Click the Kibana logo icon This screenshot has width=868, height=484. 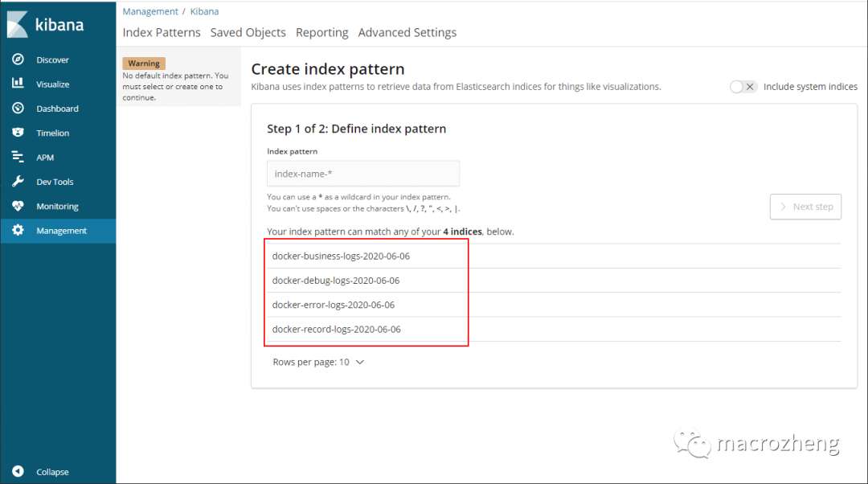pyautogui.click(x=17, y=24)
